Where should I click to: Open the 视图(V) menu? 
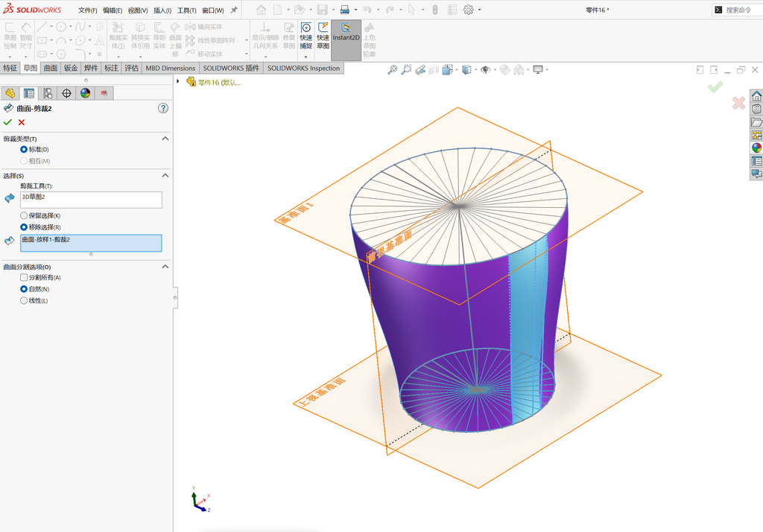(x=138, y=10)
